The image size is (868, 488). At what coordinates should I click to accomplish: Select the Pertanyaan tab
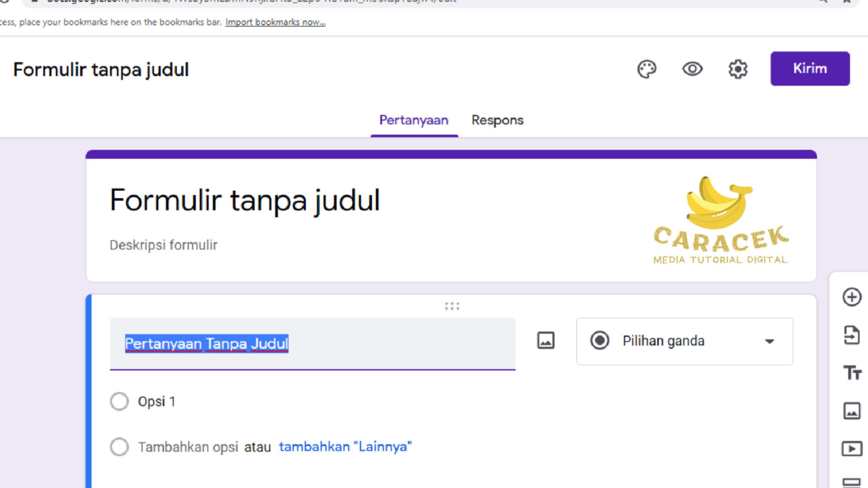(414, 120)
